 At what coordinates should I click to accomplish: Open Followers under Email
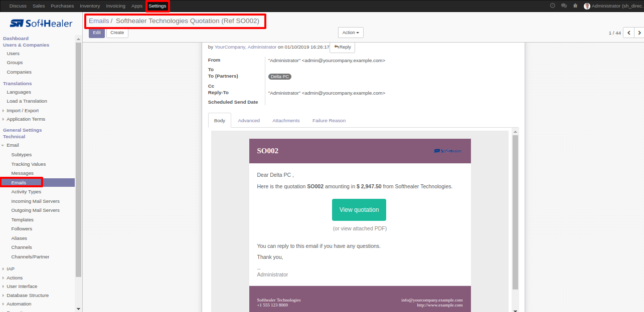(x=22, y=229)
